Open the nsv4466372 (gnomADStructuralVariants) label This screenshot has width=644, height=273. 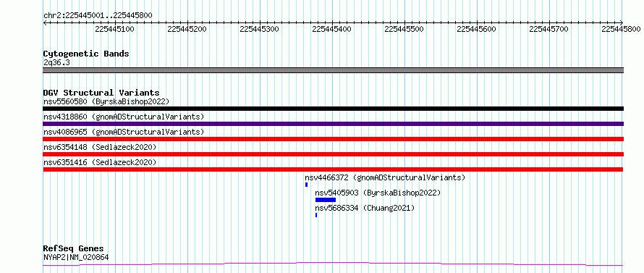[x=385, y=177]
